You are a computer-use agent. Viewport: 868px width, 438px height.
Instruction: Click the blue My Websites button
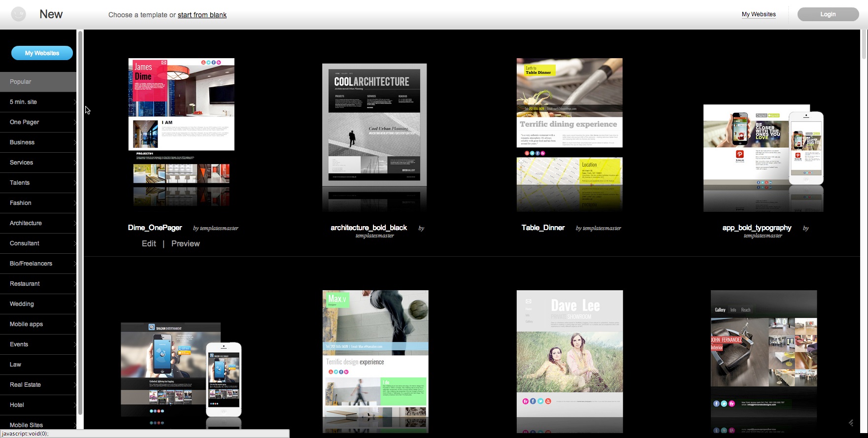point(42,53)
